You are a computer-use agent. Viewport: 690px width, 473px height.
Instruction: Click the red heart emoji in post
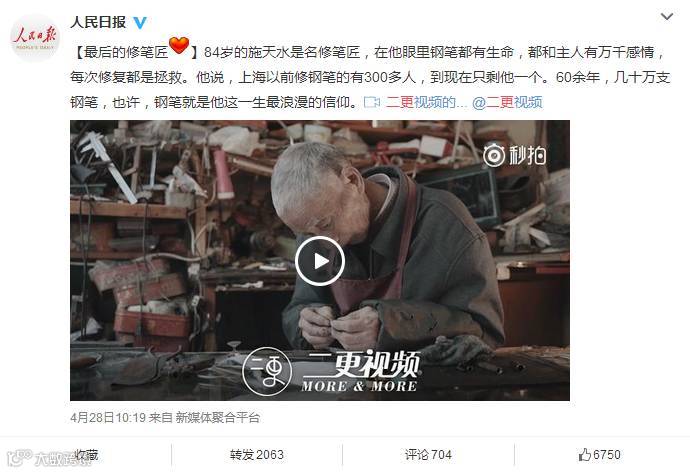click(x=179, y=45)
